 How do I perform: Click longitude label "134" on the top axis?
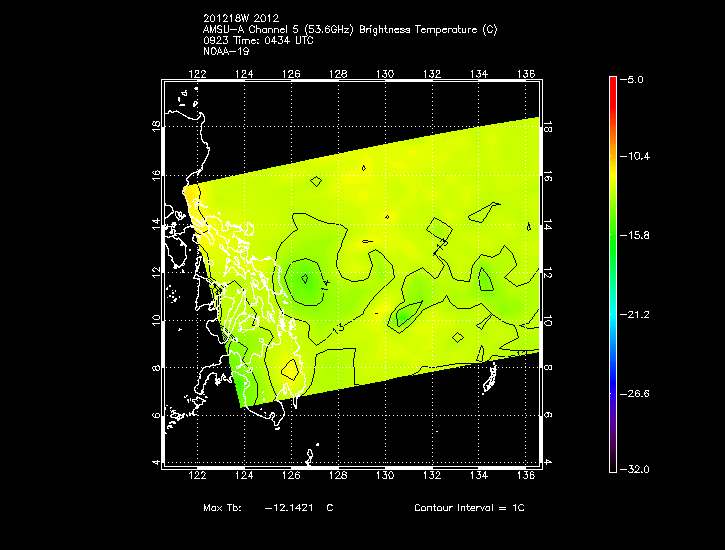coord(479,74)
